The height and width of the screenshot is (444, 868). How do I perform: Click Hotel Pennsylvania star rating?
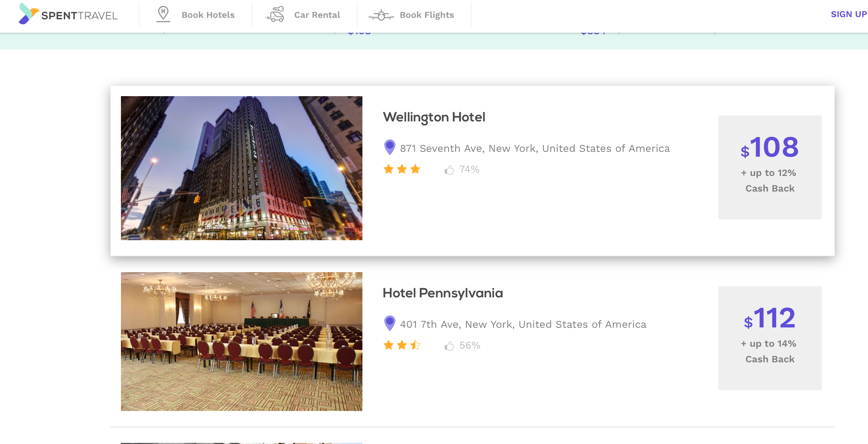(402, 345)
